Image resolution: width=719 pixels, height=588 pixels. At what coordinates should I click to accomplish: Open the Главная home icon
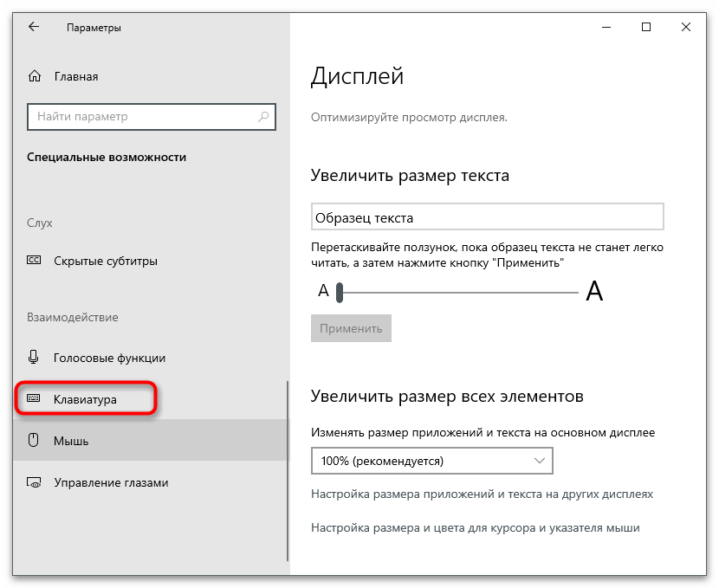(x=35, y=76)
